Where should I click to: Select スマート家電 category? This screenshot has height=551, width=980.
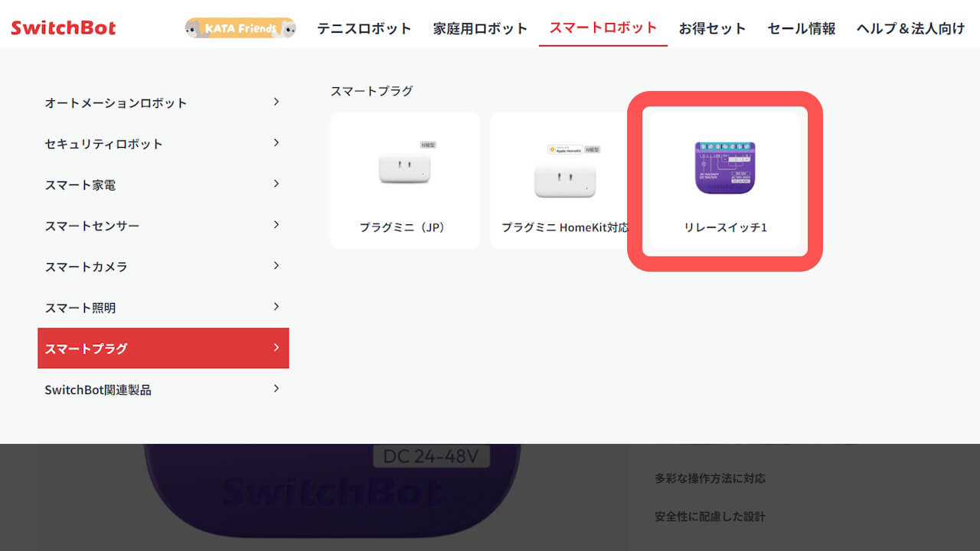point(163,184)
